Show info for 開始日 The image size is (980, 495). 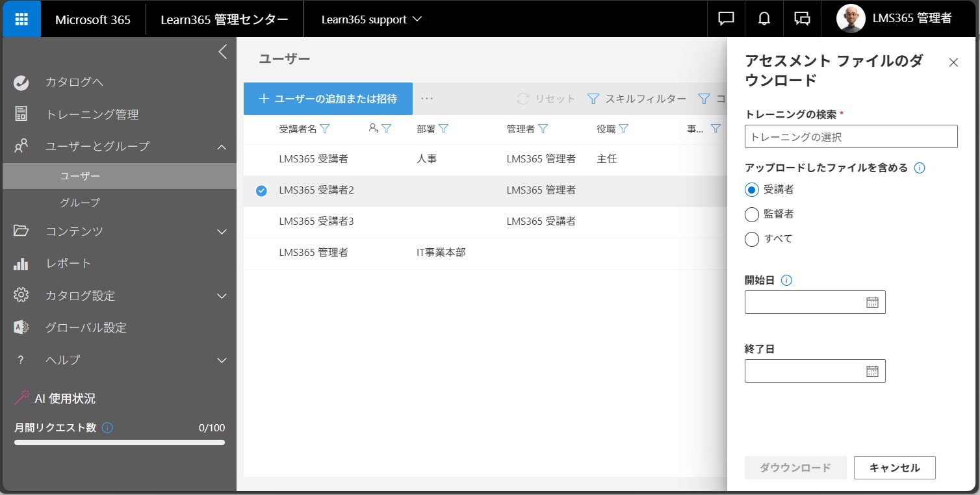(786, 281)
